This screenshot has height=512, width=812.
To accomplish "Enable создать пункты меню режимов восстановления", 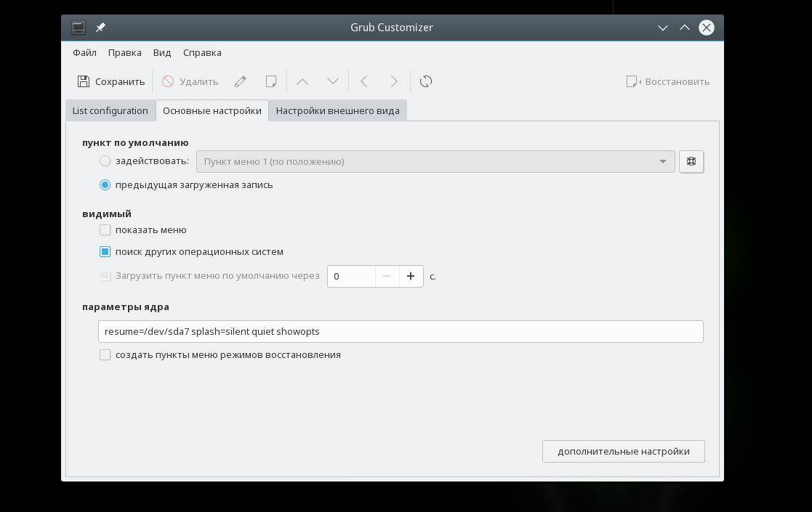I will point(105,354).
